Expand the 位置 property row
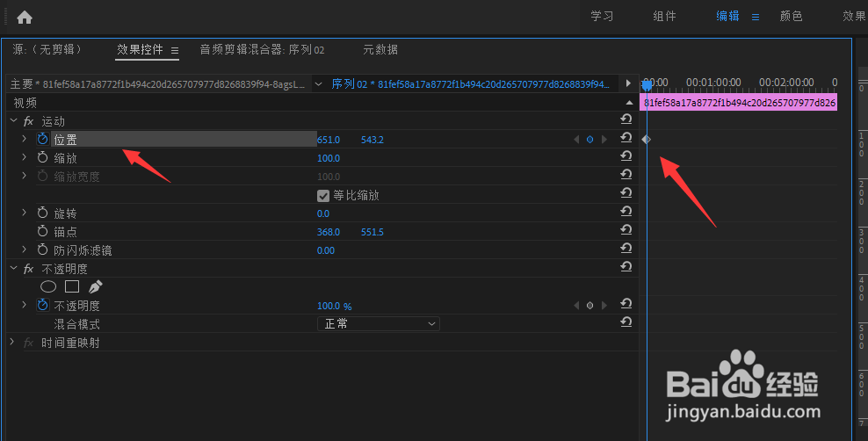The width and height of the screenshot is (868, 441). (24, 139)
